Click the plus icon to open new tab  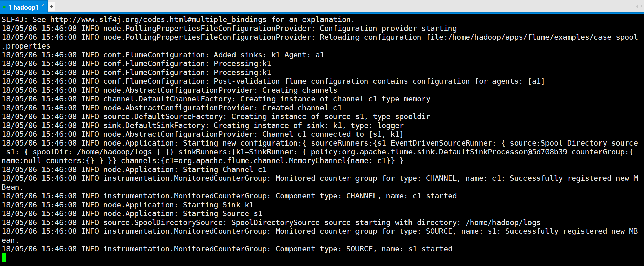51,6
